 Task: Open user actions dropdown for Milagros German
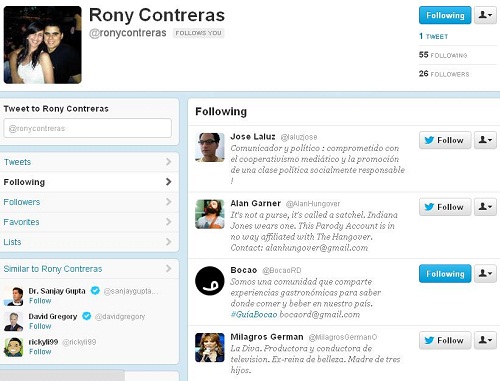[x=485, y=340]
